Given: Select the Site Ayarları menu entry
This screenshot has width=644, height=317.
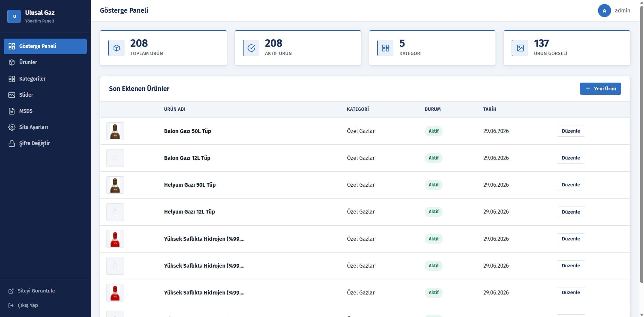Looking at the screenshot, I should click(x=45, y=127).
